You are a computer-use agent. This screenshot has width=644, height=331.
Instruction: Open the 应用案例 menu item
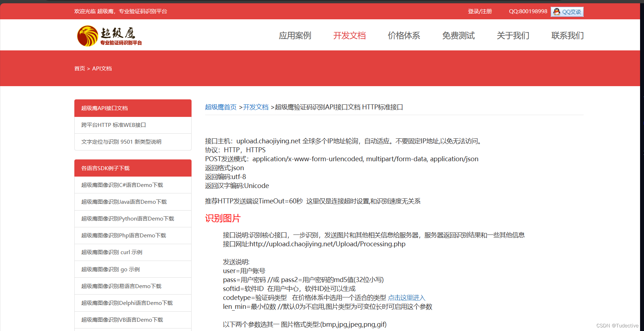295,35
